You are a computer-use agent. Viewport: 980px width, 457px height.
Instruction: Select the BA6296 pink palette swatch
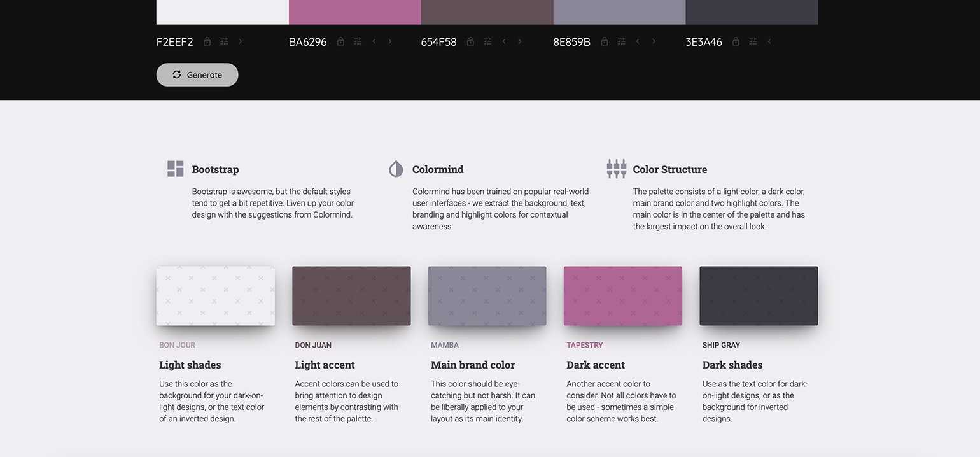(x=354, y=12)
